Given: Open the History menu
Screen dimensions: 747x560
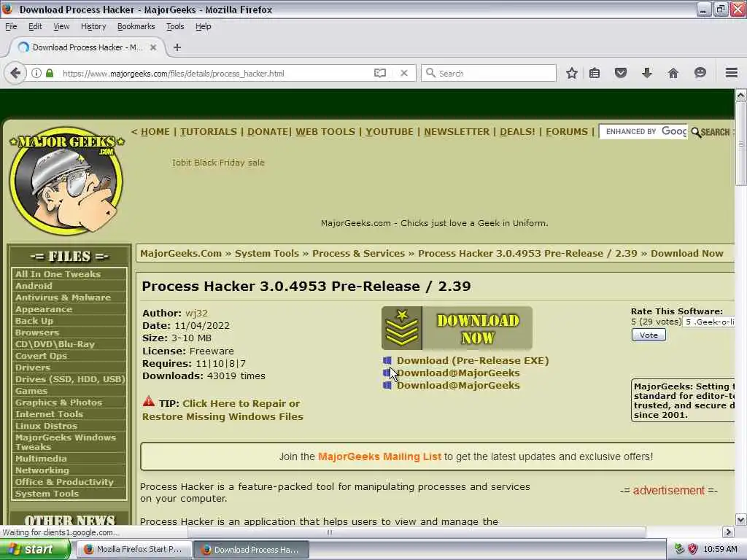Looking at the screenshot, I should [x=93, y=27].
